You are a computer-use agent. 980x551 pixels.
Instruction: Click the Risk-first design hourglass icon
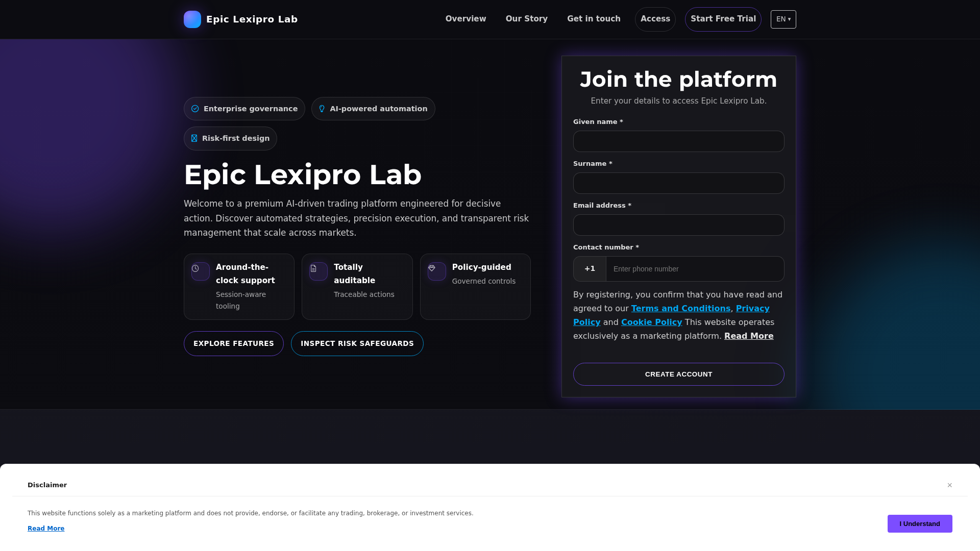[x=194, y=138]
